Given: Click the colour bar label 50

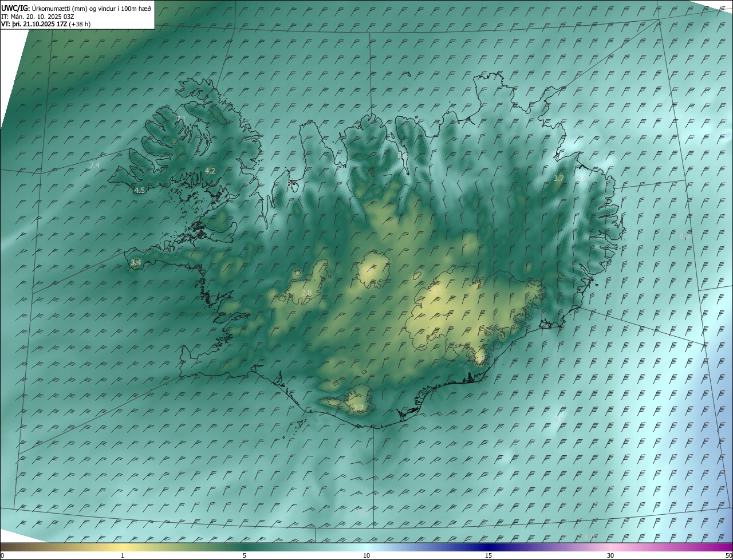Looking at the screenshot, I should point(728,555).
